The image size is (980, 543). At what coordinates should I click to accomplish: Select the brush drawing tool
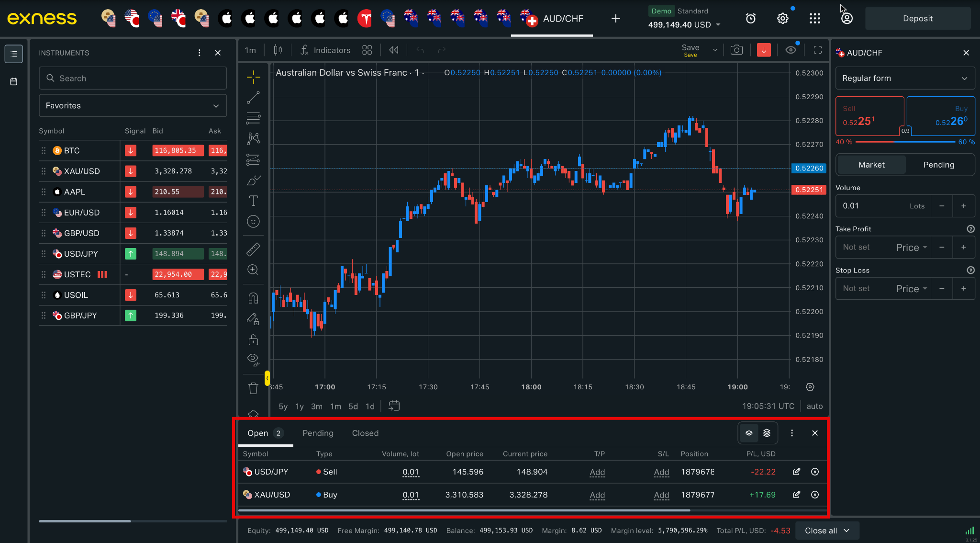point(253,180)
